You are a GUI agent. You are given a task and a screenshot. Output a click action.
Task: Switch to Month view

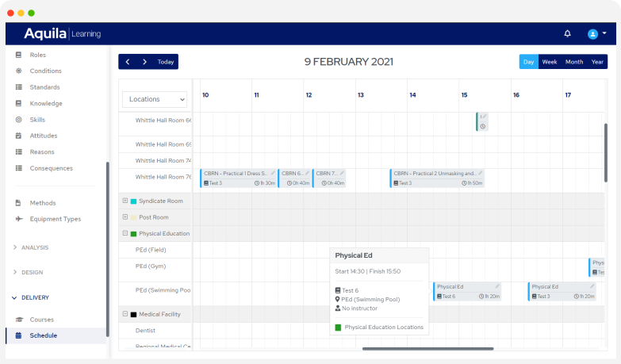[574, 62]
